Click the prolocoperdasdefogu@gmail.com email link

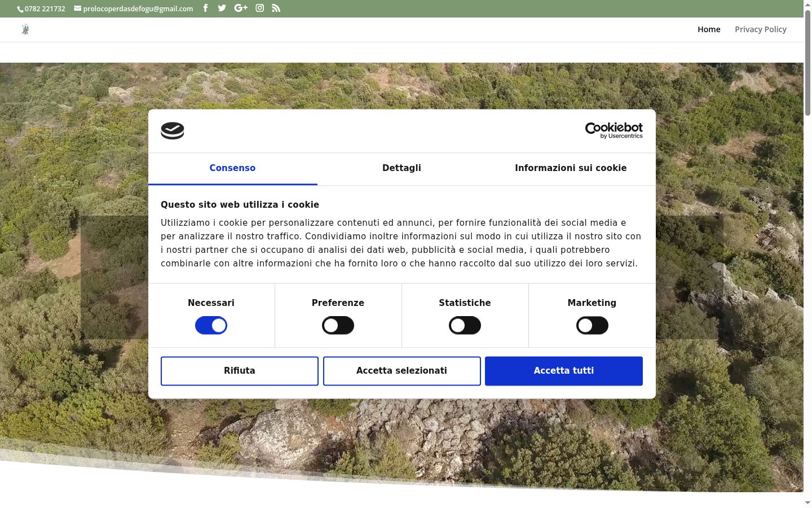134,8
